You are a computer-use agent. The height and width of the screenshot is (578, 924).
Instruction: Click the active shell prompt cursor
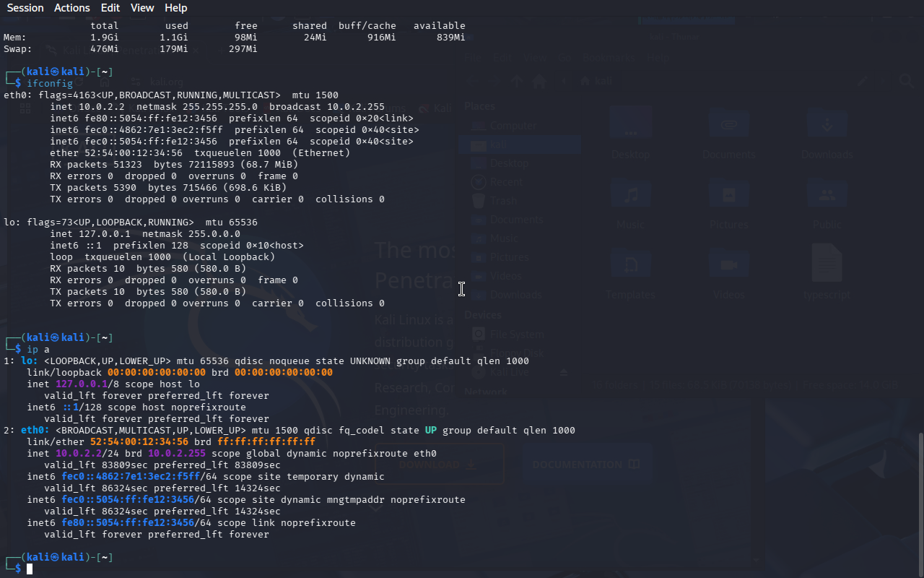pos(30,569)
